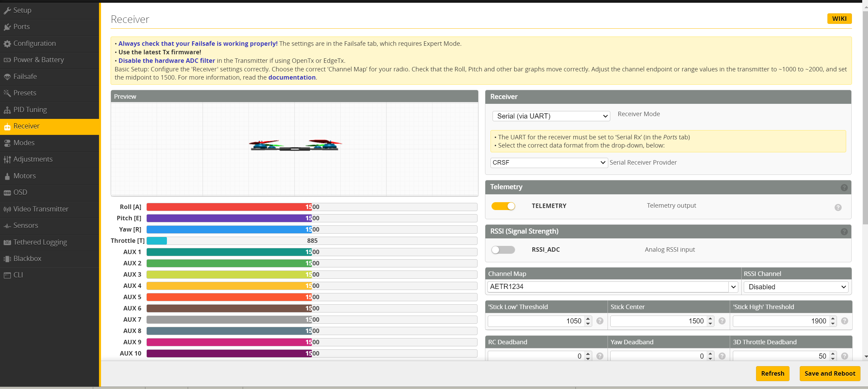868x389 pixels.
Task: Click the Throttle channel bar
Action: tap(311, 241)
